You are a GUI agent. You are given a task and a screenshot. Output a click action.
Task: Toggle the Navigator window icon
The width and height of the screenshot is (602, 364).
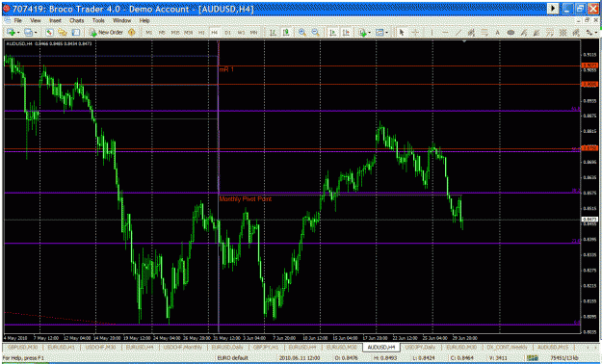pos(63,33)
